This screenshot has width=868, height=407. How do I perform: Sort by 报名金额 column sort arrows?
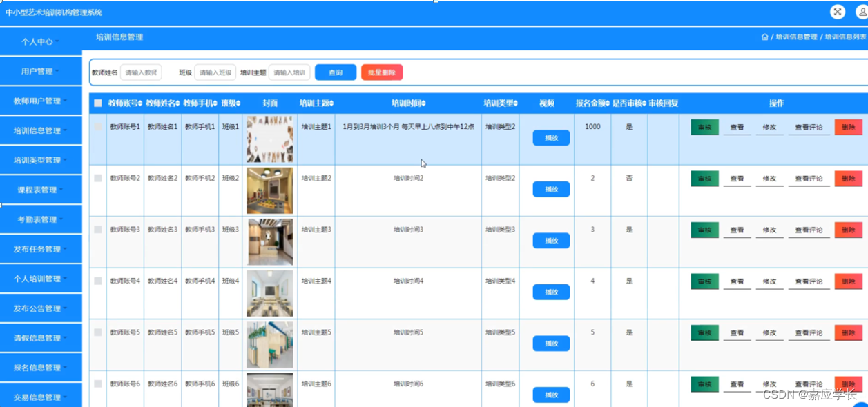(608, 103)
